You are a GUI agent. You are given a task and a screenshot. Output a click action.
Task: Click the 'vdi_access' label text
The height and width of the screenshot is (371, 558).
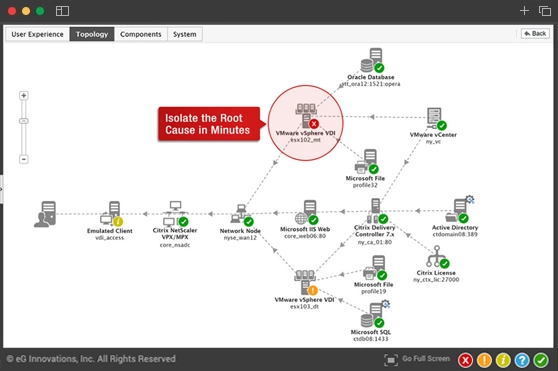[x=110, y=238]
